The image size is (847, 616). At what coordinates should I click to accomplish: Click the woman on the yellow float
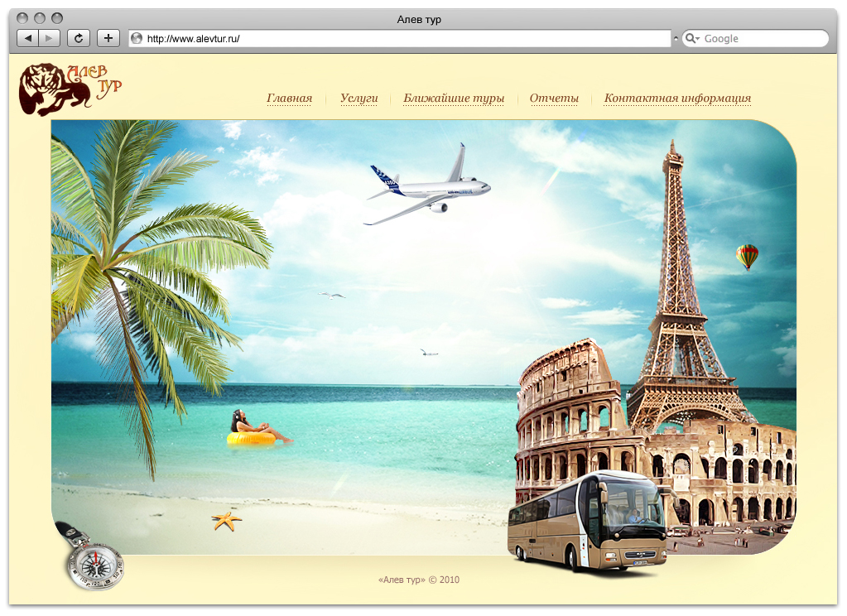[258, 428]
